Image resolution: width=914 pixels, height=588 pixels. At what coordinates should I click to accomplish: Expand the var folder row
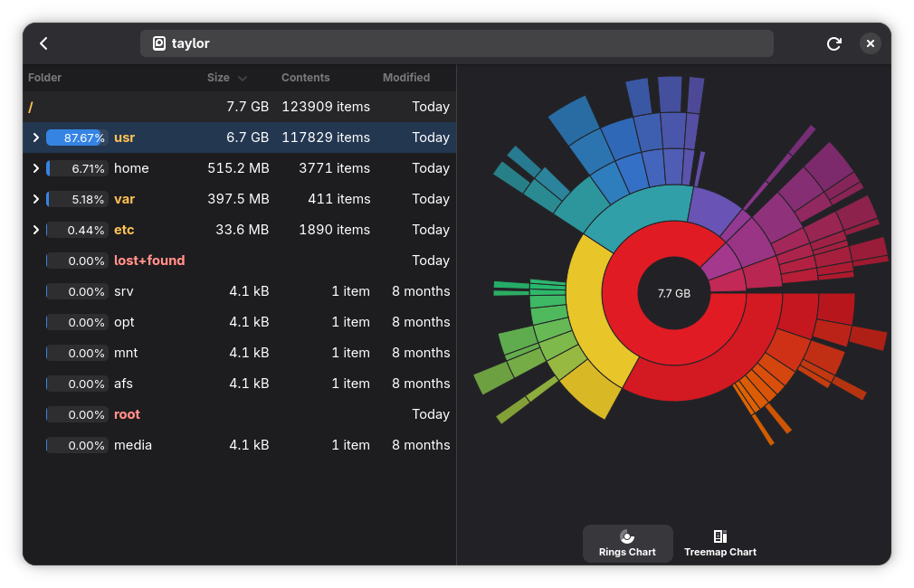point(36,199)
